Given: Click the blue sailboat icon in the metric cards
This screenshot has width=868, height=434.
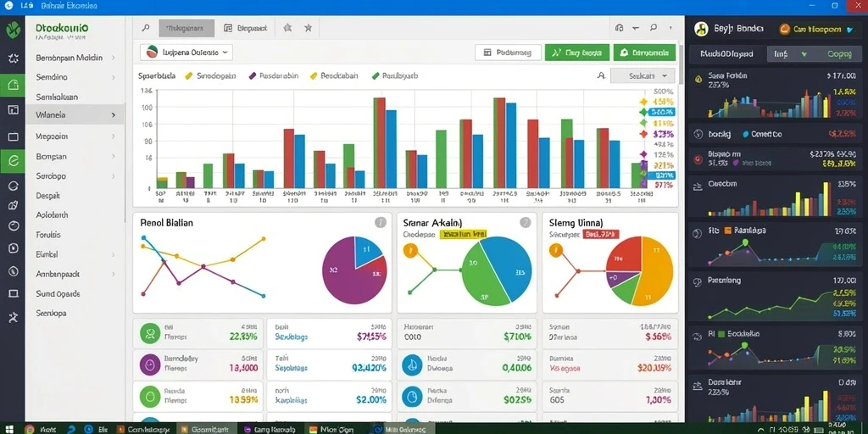Looking at the screenshot, I should pos(412,363).
